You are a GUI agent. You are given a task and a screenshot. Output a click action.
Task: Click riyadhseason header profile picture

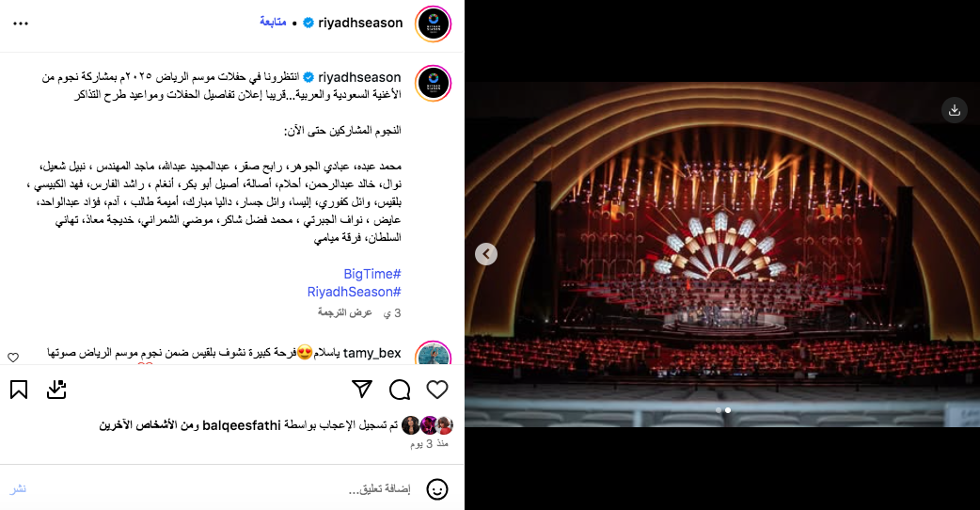point(434,24)
